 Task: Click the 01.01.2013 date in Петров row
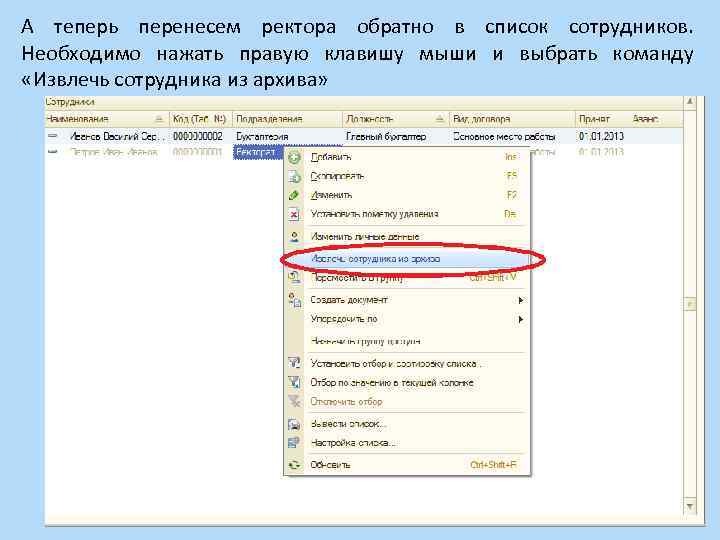click(x=601, y=152)
